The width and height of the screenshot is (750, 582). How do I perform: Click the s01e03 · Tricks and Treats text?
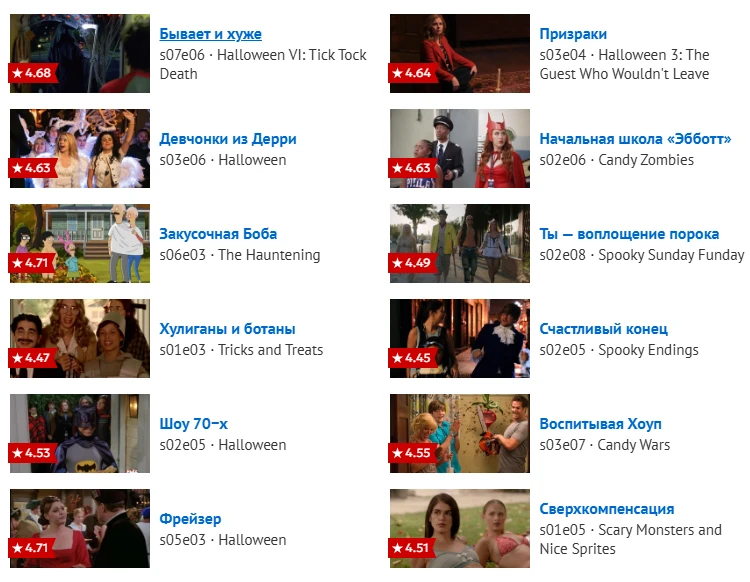(x=241, y=350)
